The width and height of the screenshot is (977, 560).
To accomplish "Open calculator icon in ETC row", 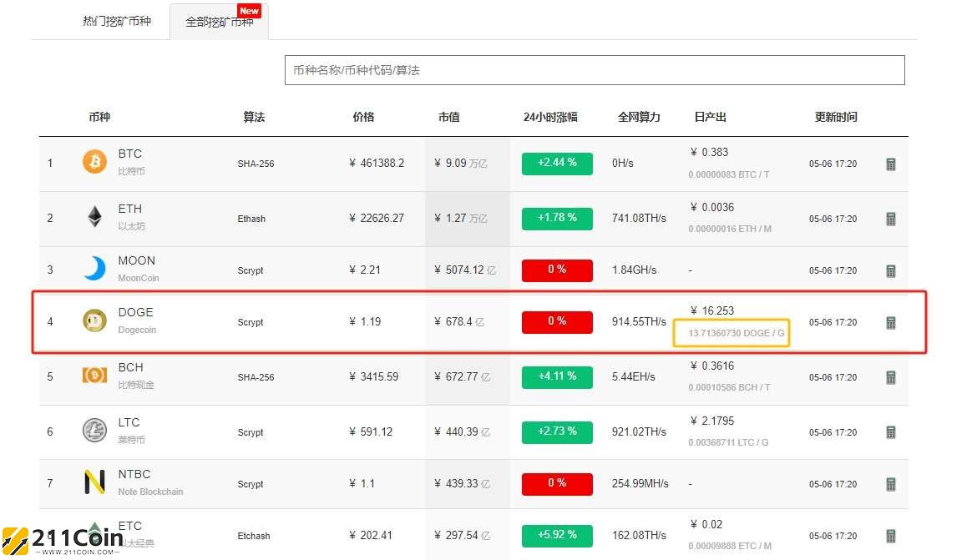I will coord(891,536).
